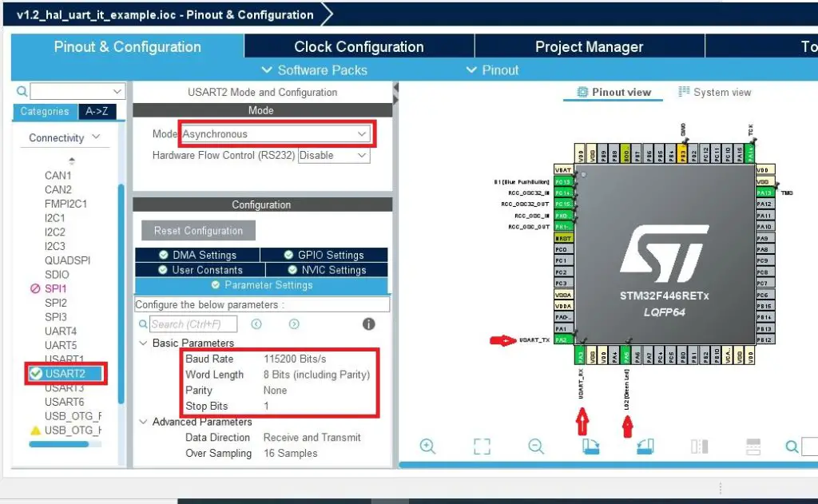Select I2C1 in the peripheral list

click(55, 217)
